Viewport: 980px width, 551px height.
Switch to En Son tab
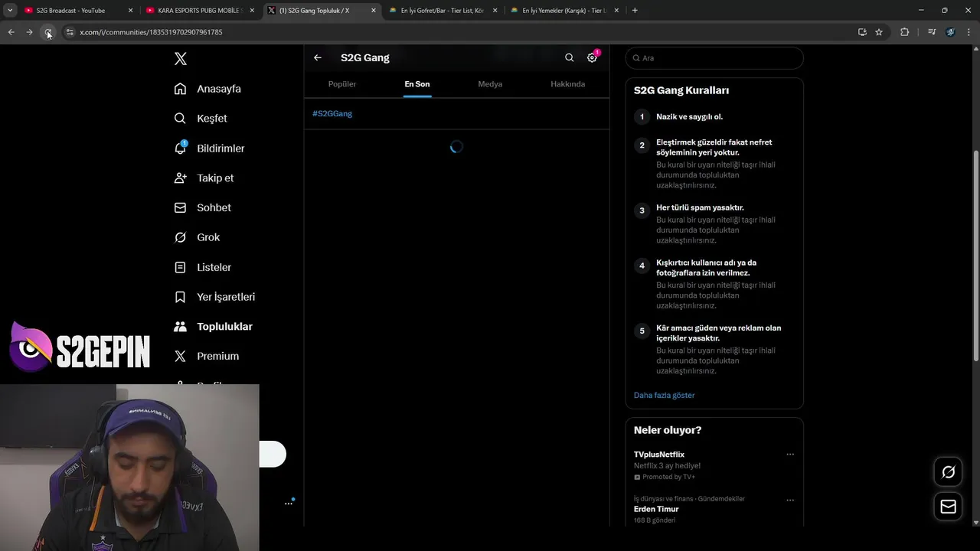click(x=417, y=84)
